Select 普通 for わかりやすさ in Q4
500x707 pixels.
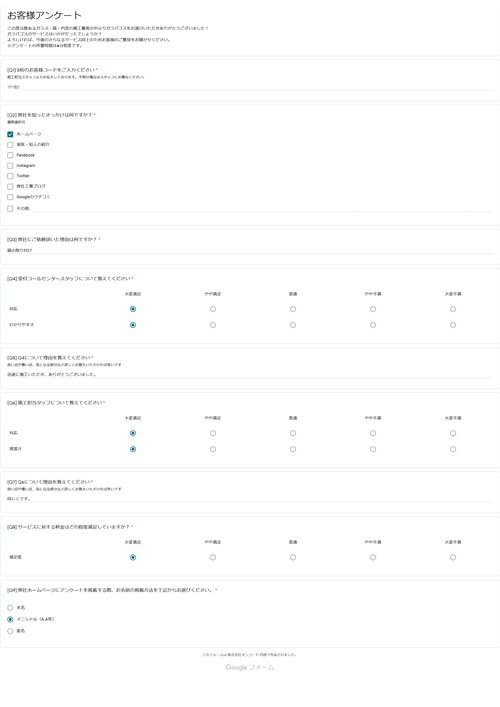coord(293,325)
